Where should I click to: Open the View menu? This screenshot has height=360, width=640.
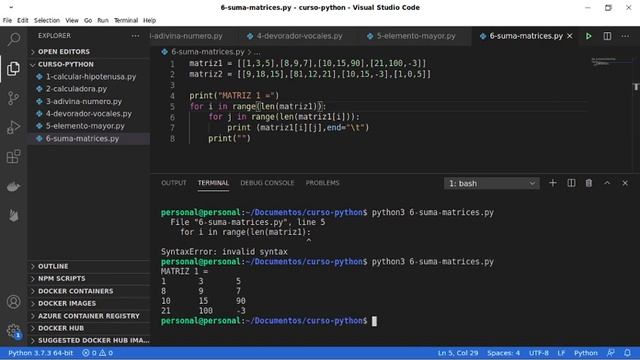coord(72,20)
